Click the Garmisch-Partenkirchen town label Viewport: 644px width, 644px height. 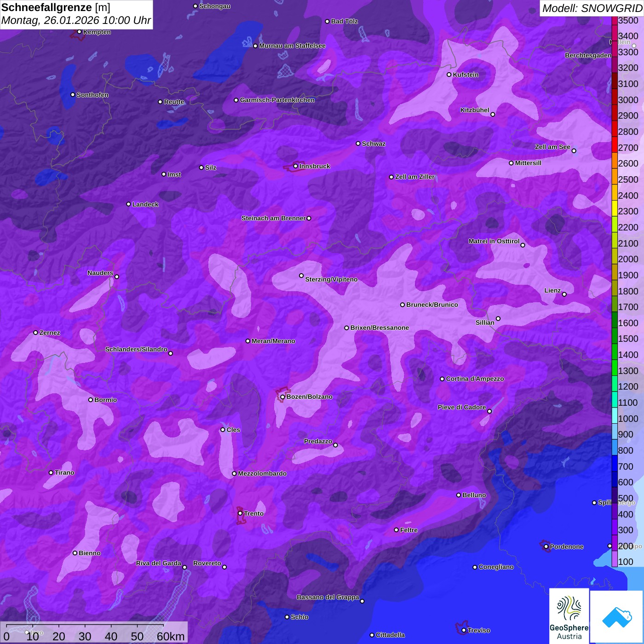tap(277, 100)
